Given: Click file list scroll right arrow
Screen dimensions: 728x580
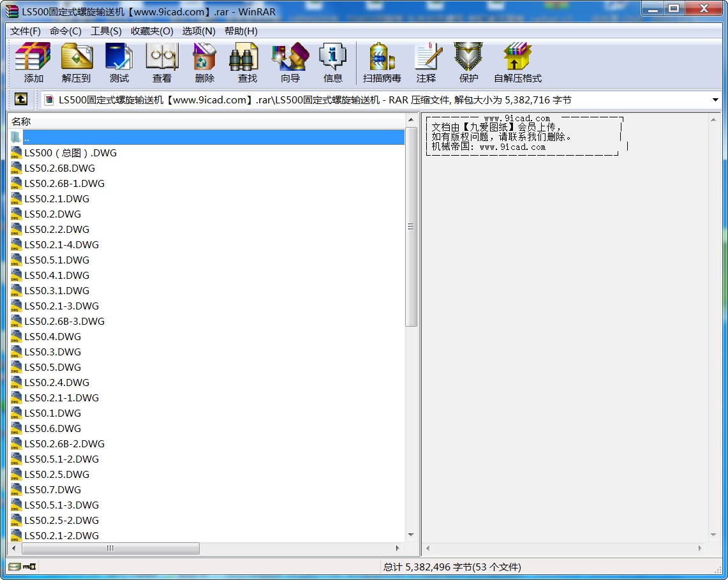Looking at the screenshot, I should tap(397, 549).
